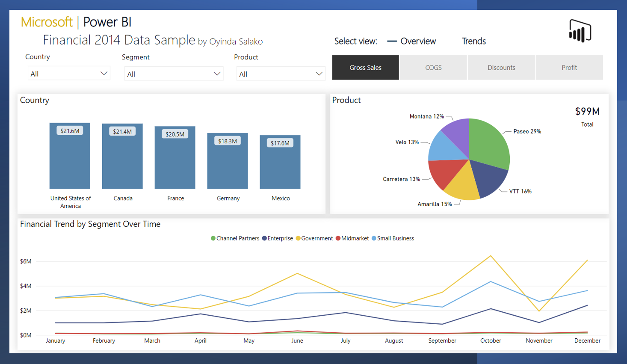Viewport: 627px width, 364px height.
Task: Click the France bar in Country chart
Action: click(x=175, y=158)
